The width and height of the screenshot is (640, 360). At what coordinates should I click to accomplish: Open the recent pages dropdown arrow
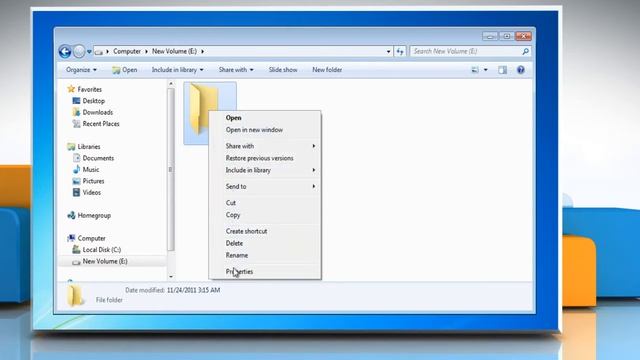[x=89, y=52]
